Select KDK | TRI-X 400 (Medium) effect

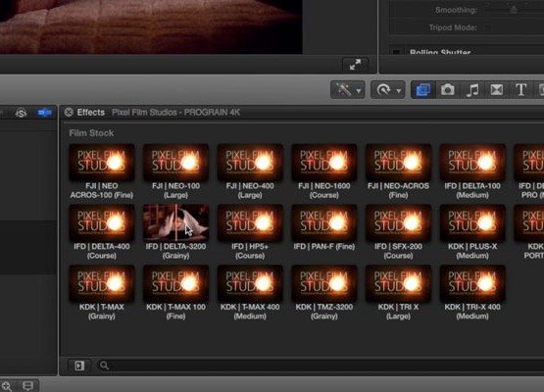coord(472,293)
